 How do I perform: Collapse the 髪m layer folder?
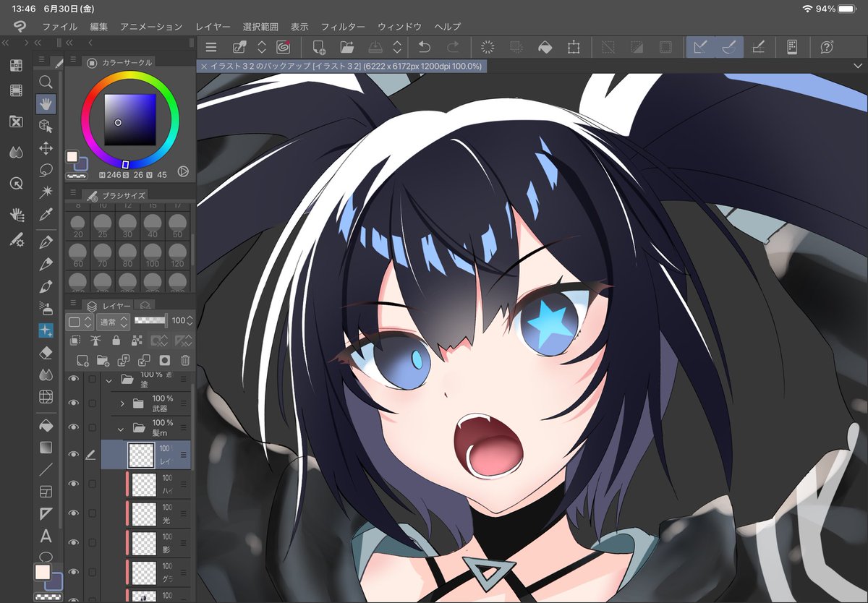(122, 428)
